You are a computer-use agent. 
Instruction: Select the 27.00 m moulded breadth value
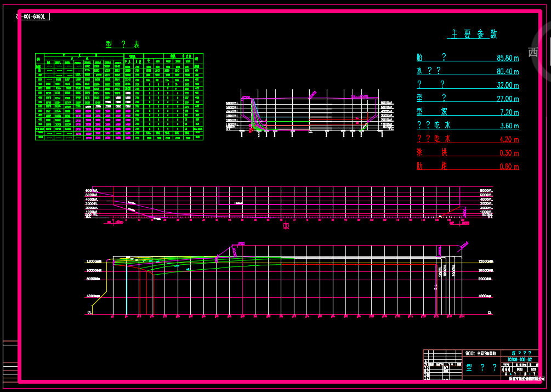(508, 99)
